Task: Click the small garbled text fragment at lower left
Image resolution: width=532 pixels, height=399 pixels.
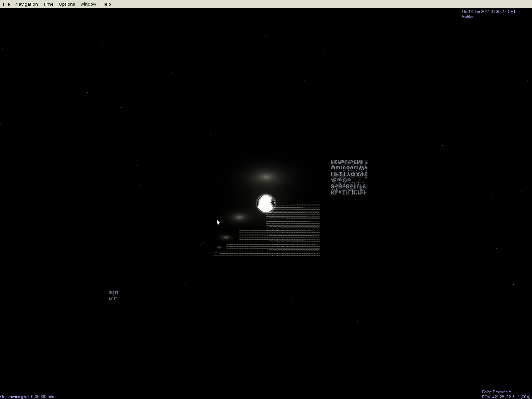Action: [x=113, y=295]
